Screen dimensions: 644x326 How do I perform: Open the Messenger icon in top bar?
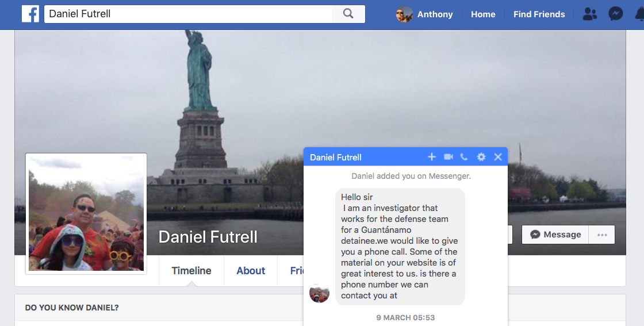point(615,14)
